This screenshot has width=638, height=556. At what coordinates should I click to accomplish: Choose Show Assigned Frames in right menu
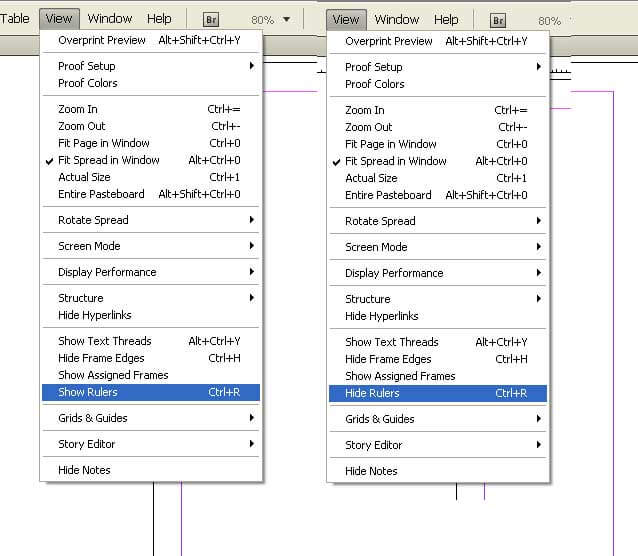438,376
